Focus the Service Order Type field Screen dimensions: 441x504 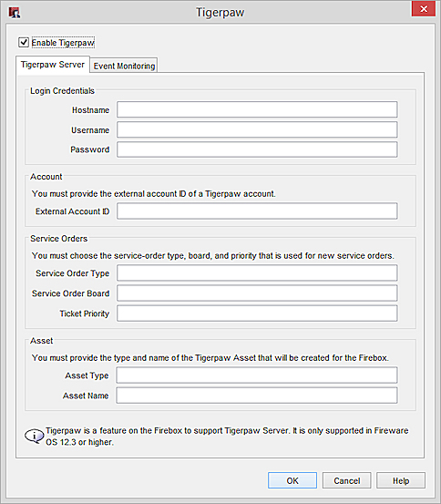[257, 273]
